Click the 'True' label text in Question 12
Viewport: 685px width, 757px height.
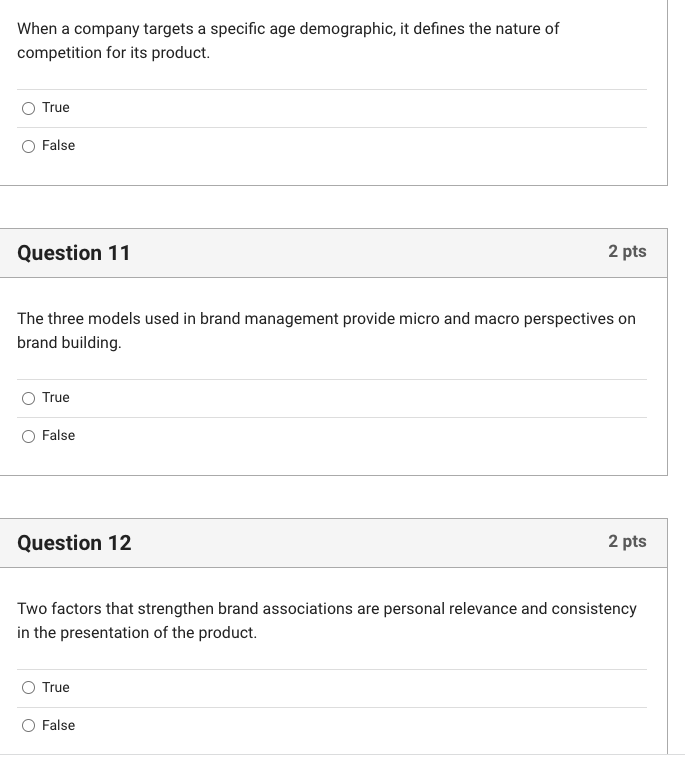[56, 688]
